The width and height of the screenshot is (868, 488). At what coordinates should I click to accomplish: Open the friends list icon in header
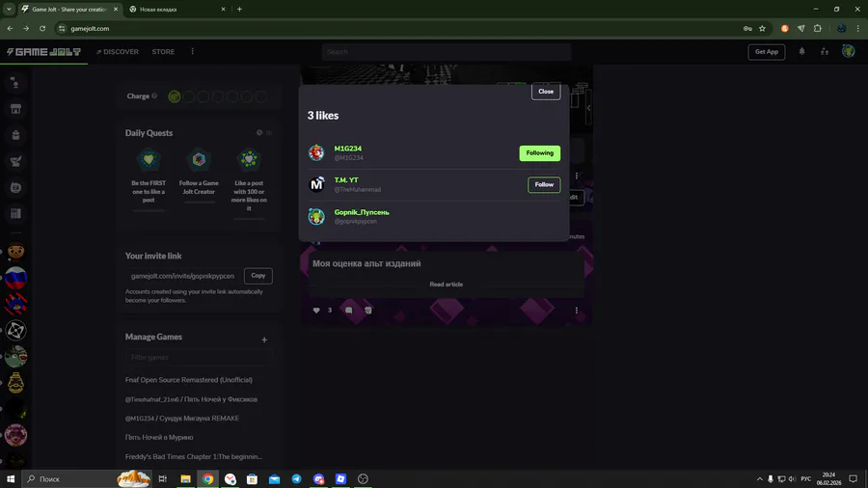[825, 51]
